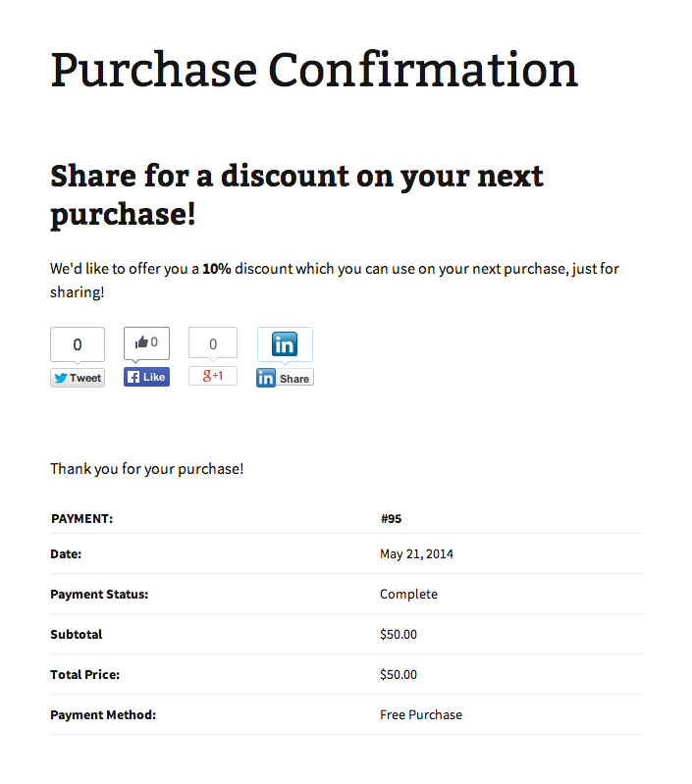
Task: Click the Purchase Confirmation page title
Action: click(x=314, y=70)
